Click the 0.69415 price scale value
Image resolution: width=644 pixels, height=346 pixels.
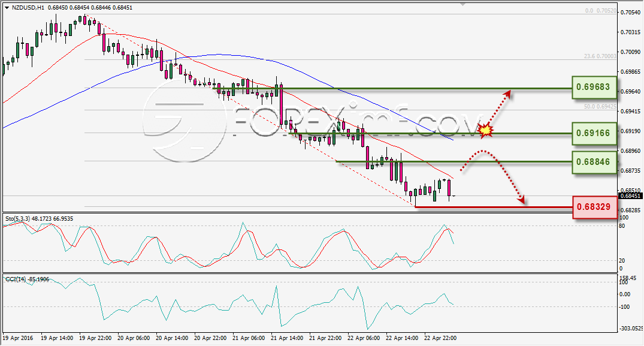coord(630,111)
